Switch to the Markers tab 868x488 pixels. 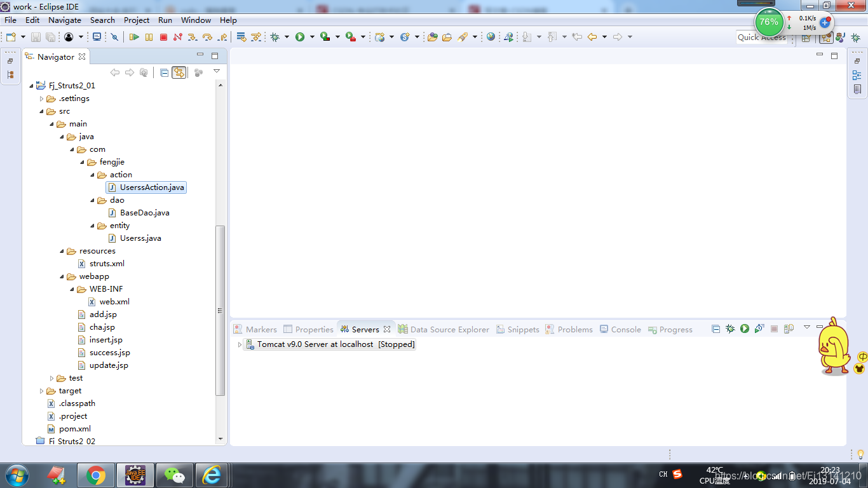(255, 329)
